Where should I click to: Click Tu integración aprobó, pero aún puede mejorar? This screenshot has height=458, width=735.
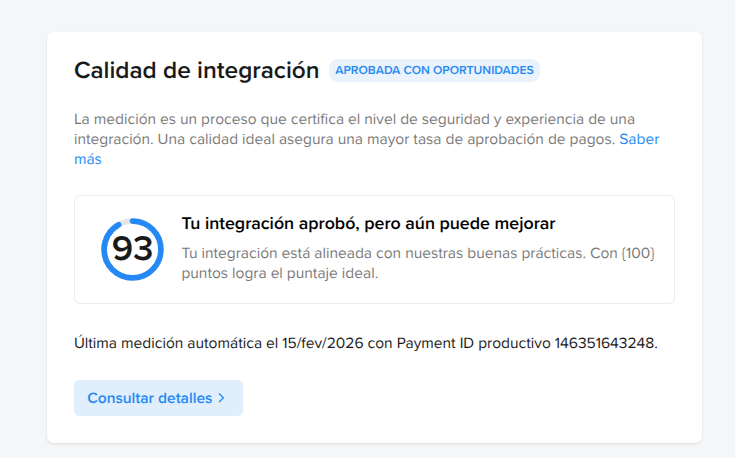pos(368,224)
